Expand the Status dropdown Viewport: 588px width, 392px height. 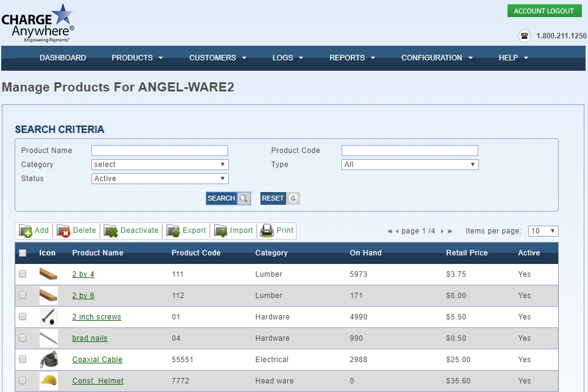pos(160,179)
